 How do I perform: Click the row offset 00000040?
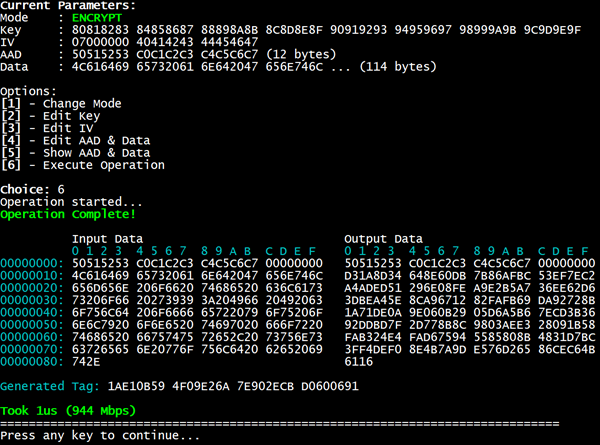tap(33, 311)
